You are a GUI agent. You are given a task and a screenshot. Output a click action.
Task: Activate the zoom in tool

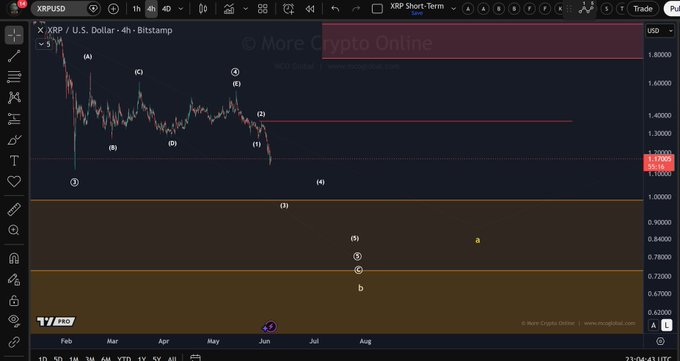pyautogui.click(x=14, y=230)
